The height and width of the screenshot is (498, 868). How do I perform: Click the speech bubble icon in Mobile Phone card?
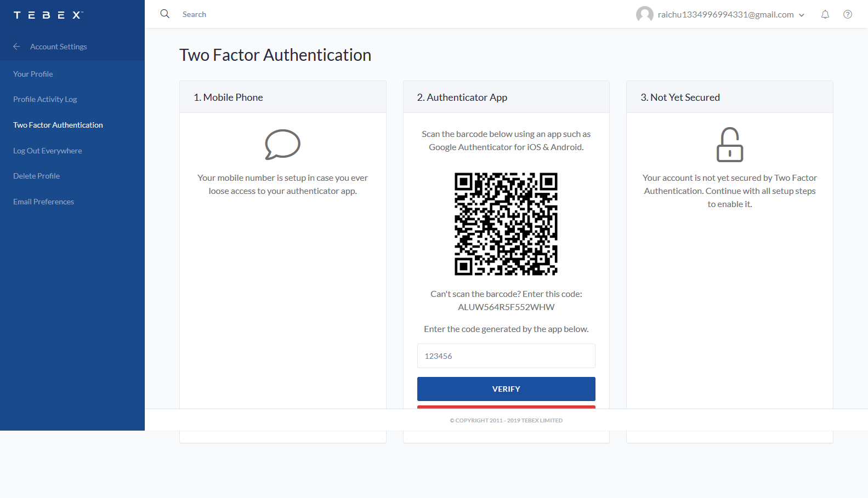pyautogui.click(x=282, y=145)
